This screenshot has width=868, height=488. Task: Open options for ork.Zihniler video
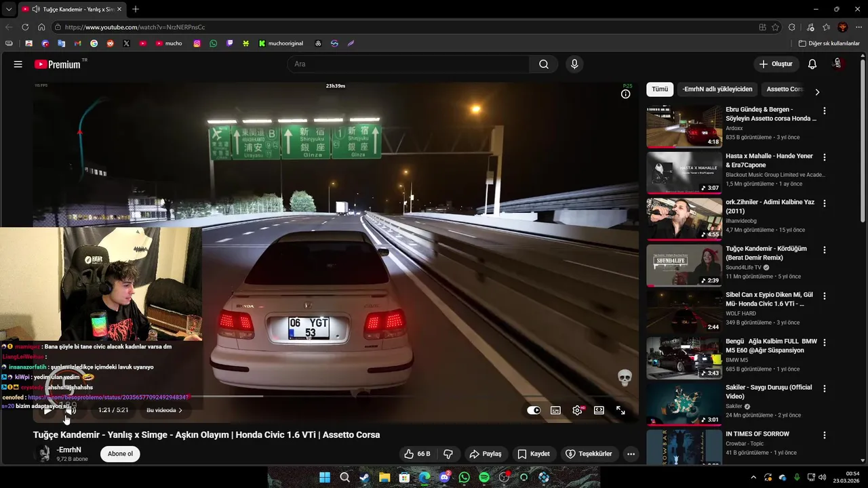coord(825,203)
